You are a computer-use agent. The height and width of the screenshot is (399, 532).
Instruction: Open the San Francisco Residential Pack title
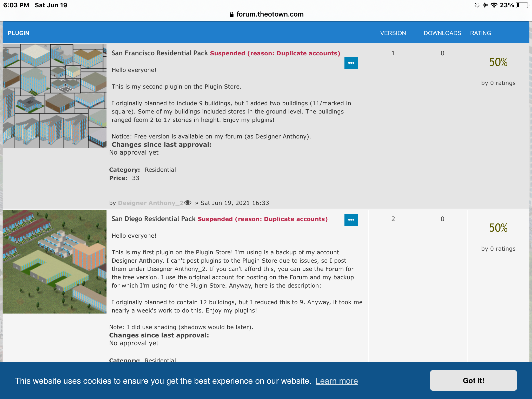pos(159,53)
